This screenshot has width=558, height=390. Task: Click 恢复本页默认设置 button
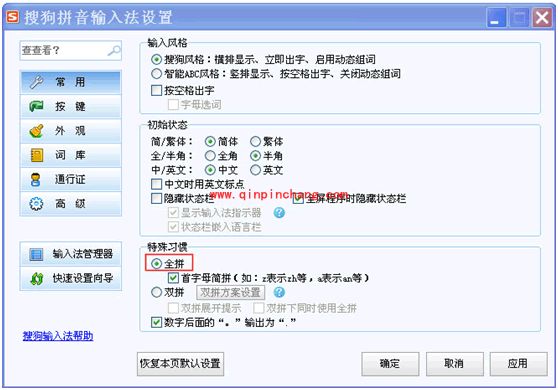(180, 364)
